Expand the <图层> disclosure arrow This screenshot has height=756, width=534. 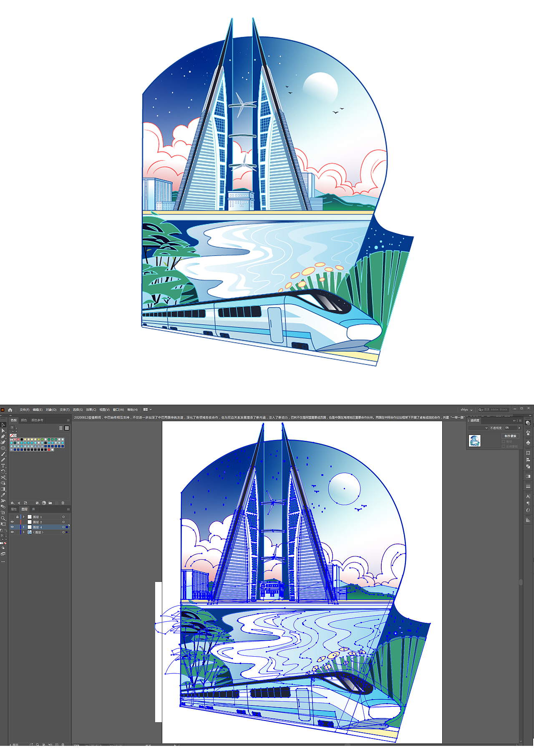point(23,532)
